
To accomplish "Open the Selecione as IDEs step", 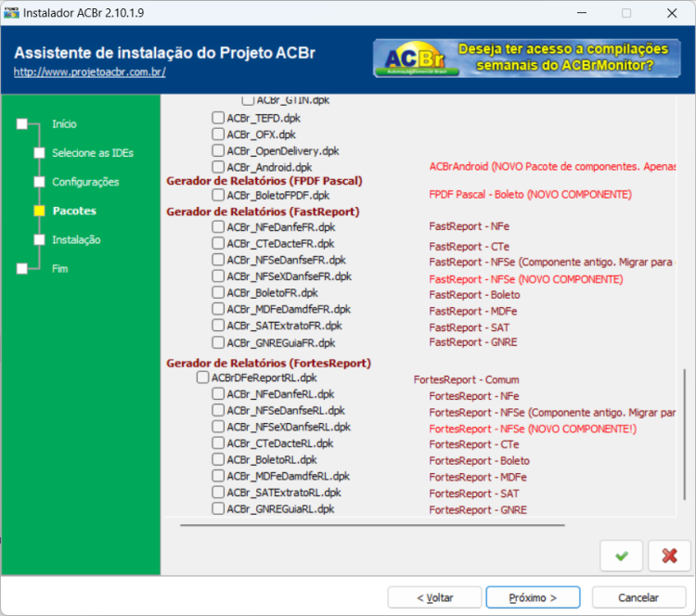I will click(x=93, y=153).
